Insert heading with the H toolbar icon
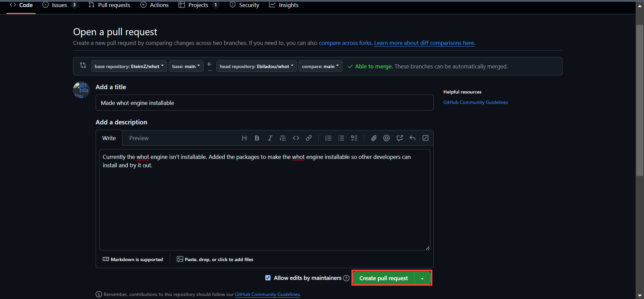 244,138
